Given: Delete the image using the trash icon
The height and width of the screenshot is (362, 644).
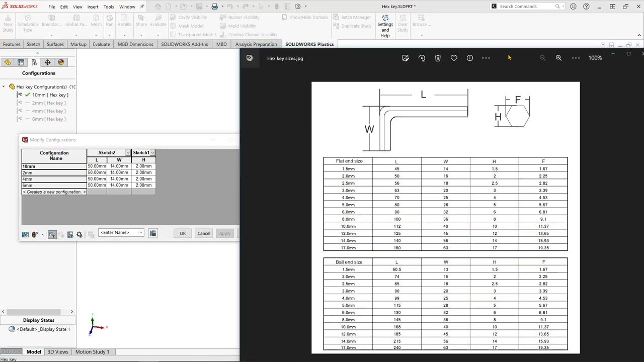Looking at the screenshot, I should coord(438,58).
